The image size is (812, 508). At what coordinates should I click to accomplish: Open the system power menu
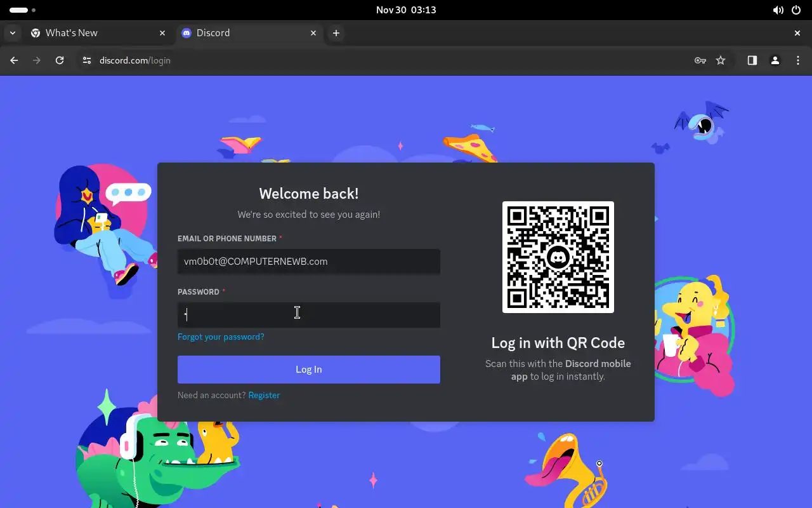(797, 10)
